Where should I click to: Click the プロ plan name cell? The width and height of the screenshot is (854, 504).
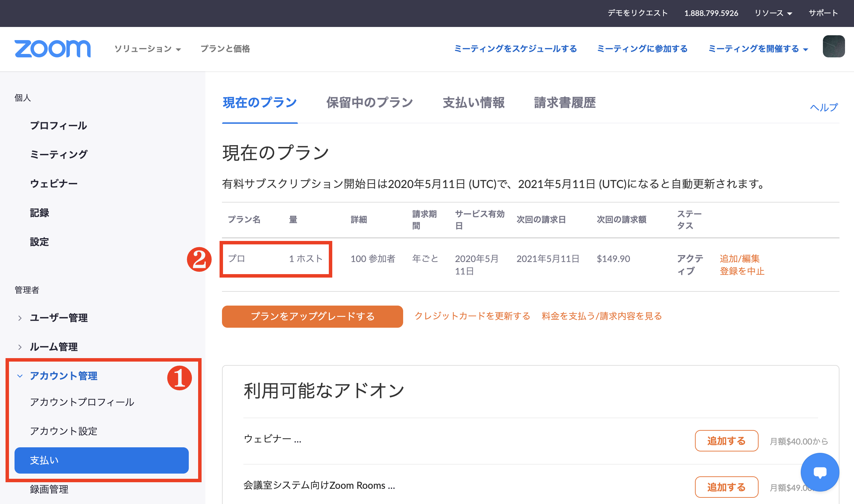coord(236,259)
